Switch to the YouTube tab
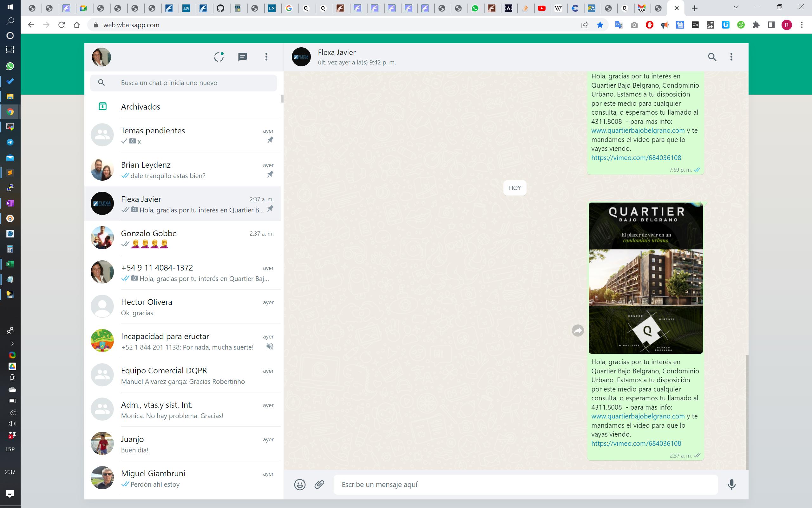The width and height of the screenshot is (812, 508). 541,8
